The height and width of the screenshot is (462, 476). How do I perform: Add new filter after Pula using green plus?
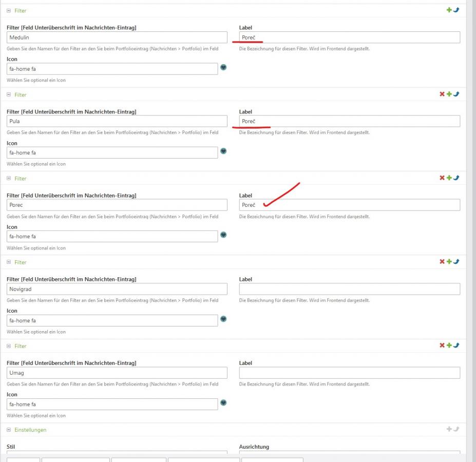(449, 94)
